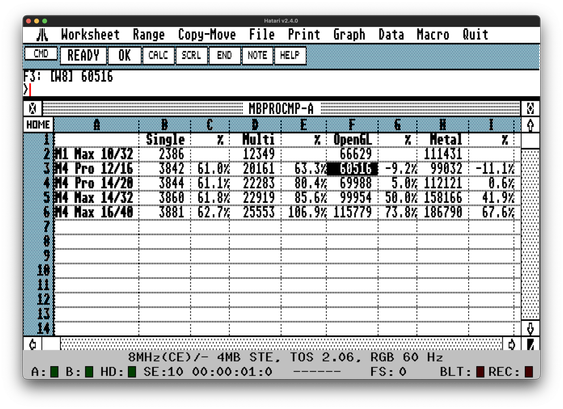Open the File menu
Image resolution: width=563 pixels, height=409 pixels.
pos(262,35)
